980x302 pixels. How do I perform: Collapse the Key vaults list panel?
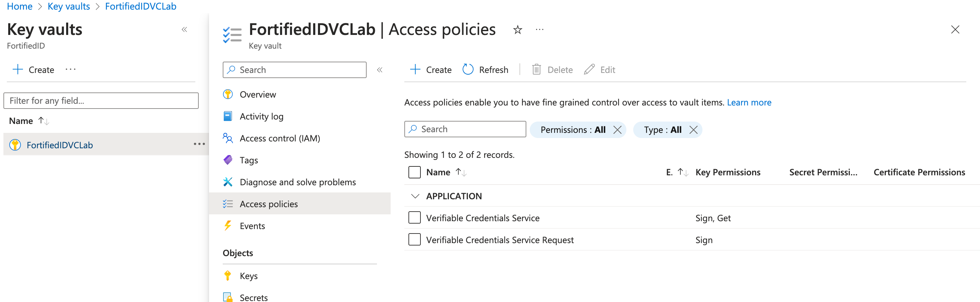tap(184, 30)
